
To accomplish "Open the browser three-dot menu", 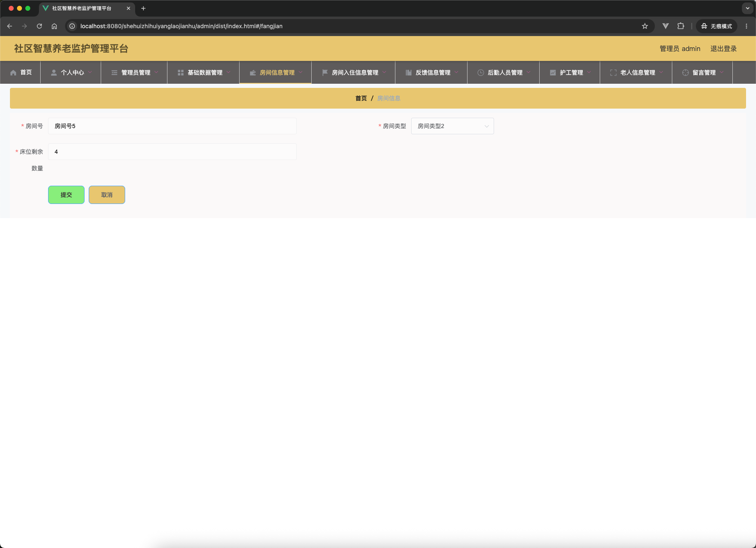I will tap(746, 26).
